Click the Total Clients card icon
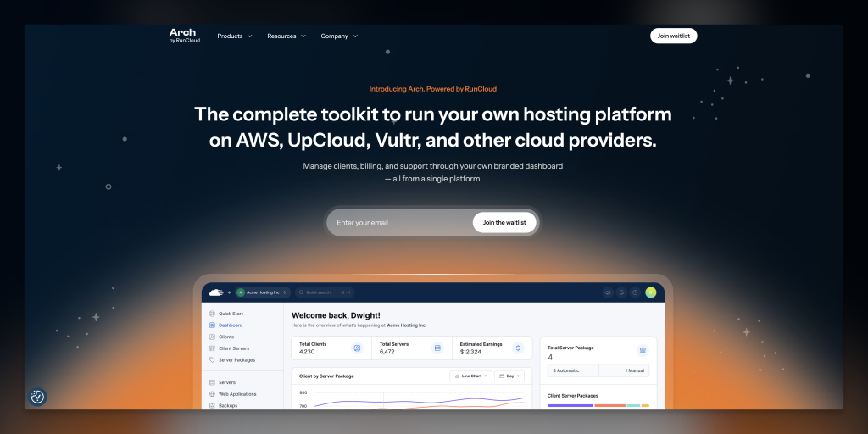 point(357,348)
